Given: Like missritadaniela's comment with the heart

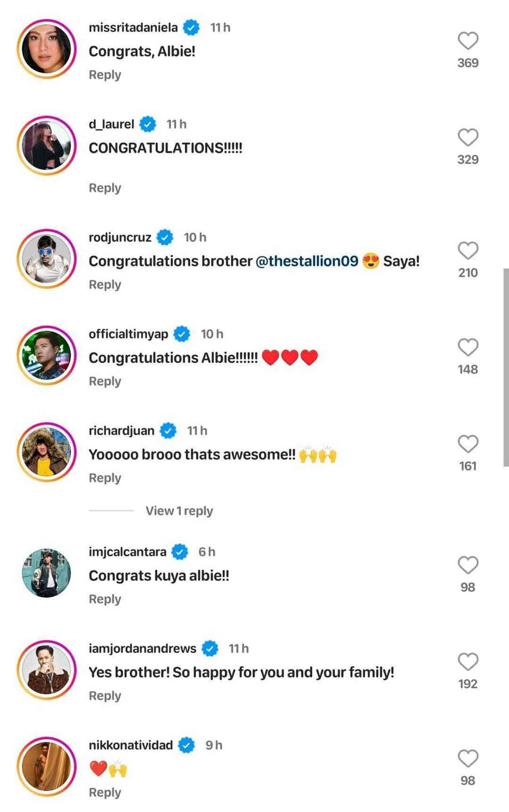Looking at the screenshot, I should (x=468, y=41).
